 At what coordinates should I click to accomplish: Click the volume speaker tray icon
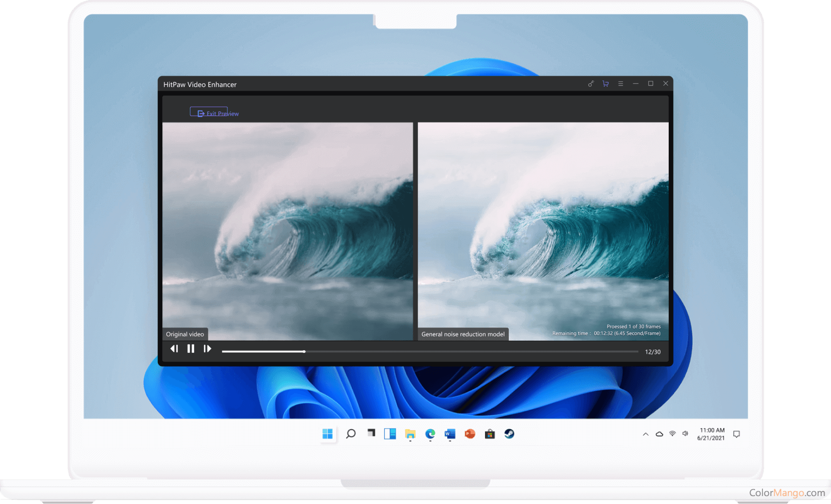(x=686, y=434)
